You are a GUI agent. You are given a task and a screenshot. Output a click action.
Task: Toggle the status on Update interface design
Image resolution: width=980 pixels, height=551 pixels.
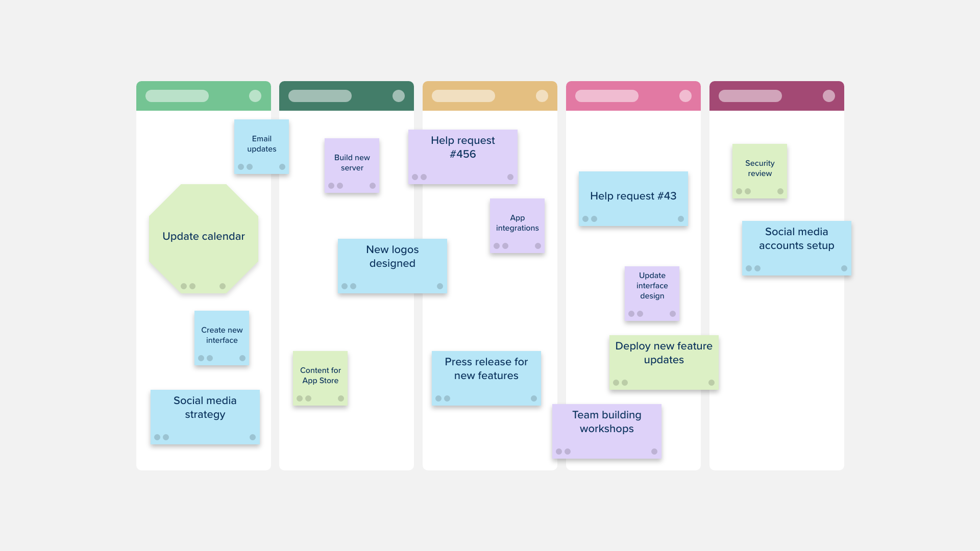click(x=674, y=314)
